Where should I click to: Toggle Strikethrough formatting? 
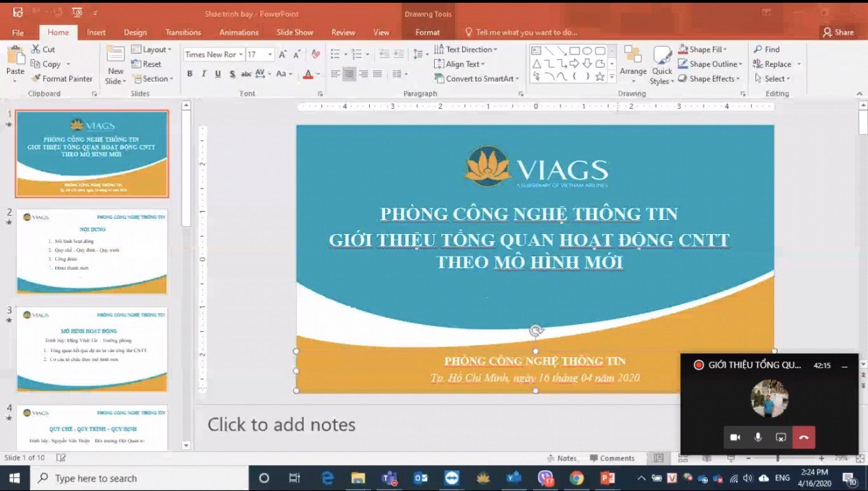coord(246,74)
